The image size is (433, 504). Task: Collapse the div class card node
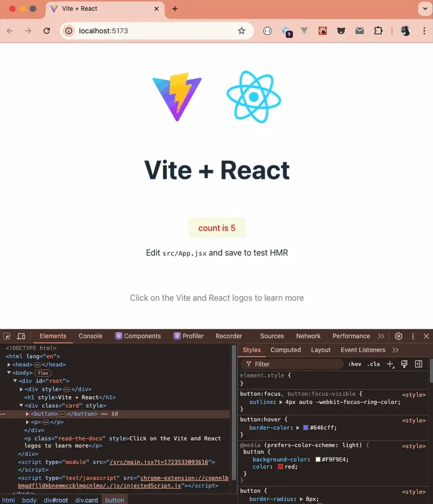21,406
